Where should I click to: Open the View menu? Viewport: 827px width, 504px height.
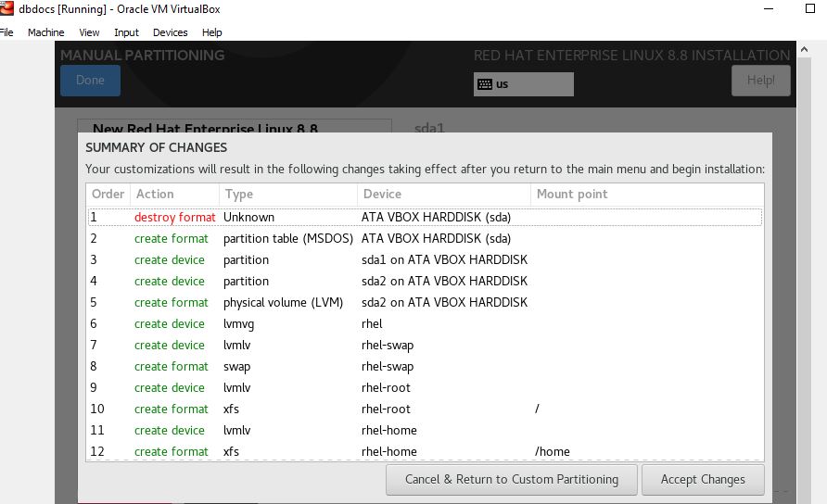pos(89,32)
